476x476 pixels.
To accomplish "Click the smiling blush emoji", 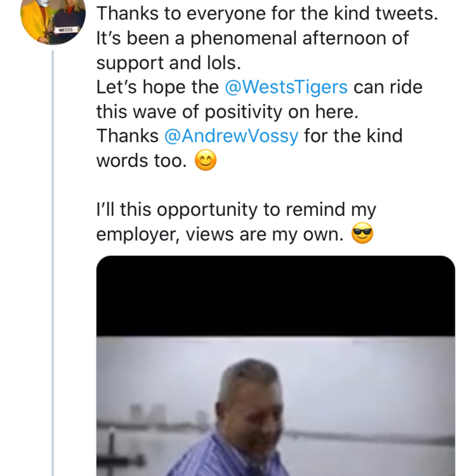I will [205, 160].
